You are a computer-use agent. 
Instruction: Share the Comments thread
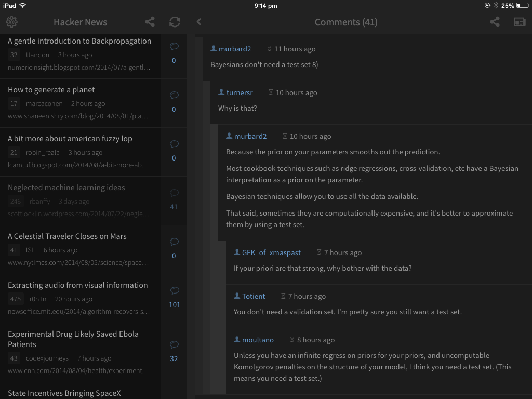point(495,22)
